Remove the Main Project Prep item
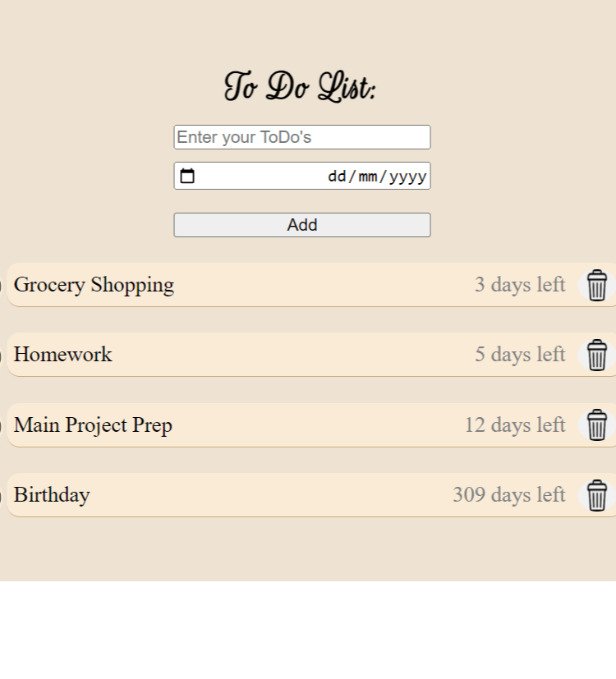 pos(597,425)
